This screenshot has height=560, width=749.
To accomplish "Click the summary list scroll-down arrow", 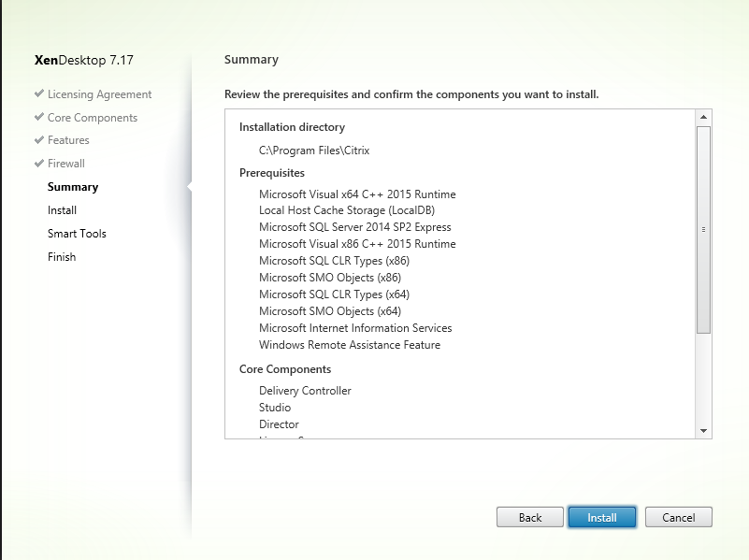I will click(x=703, y=431).
